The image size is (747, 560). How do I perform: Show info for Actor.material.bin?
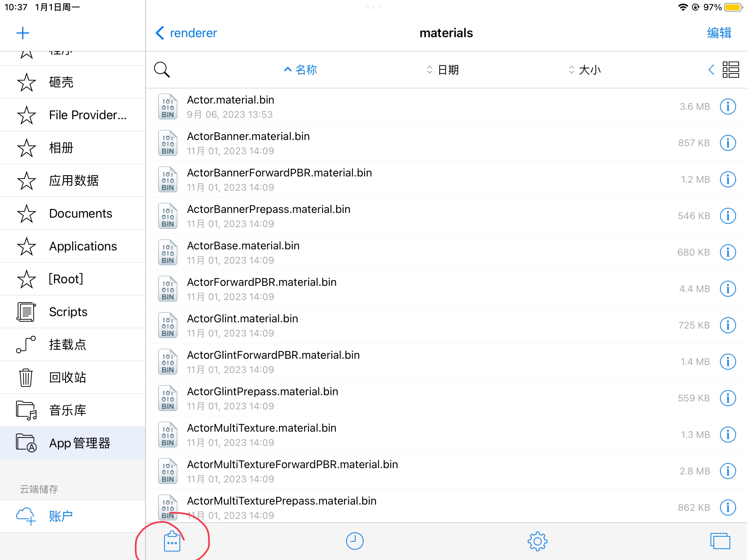tap(728, 106)
